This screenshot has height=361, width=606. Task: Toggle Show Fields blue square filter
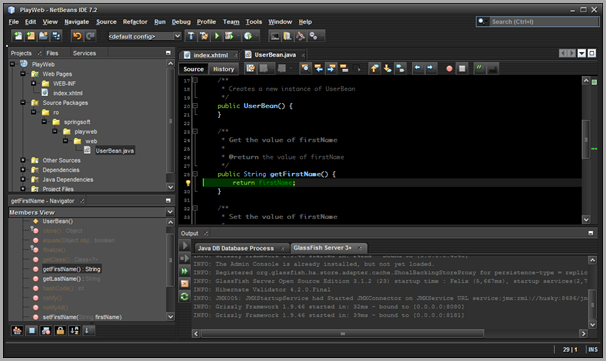(32, 330)
